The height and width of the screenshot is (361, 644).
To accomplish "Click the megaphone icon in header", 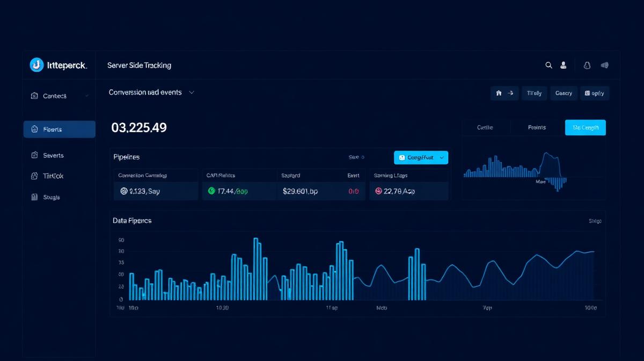I will point(604,65).
